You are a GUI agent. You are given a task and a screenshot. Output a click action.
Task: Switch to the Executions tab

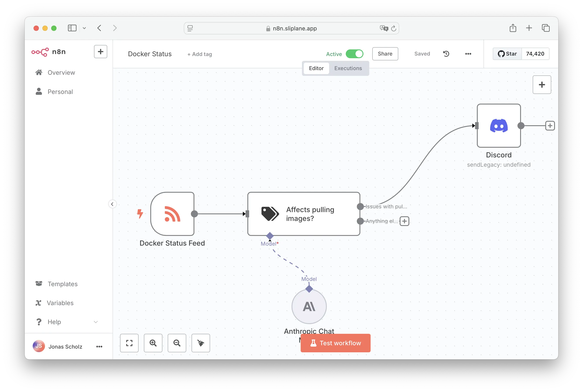click(x=348, y=68)
